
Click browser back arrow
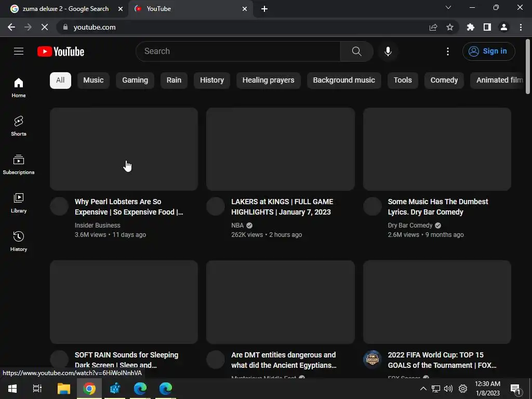point(11,27)
